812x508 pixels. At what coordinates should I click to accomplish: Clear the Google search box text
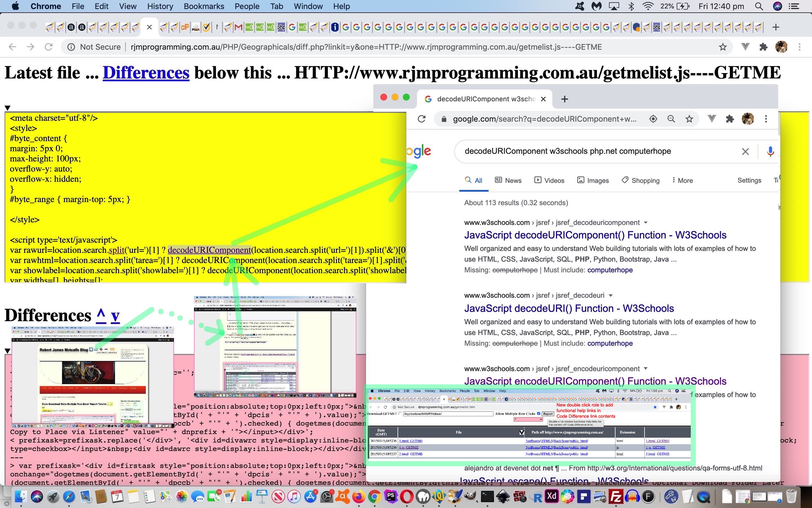pyautogui.click(x=745, y=152)
